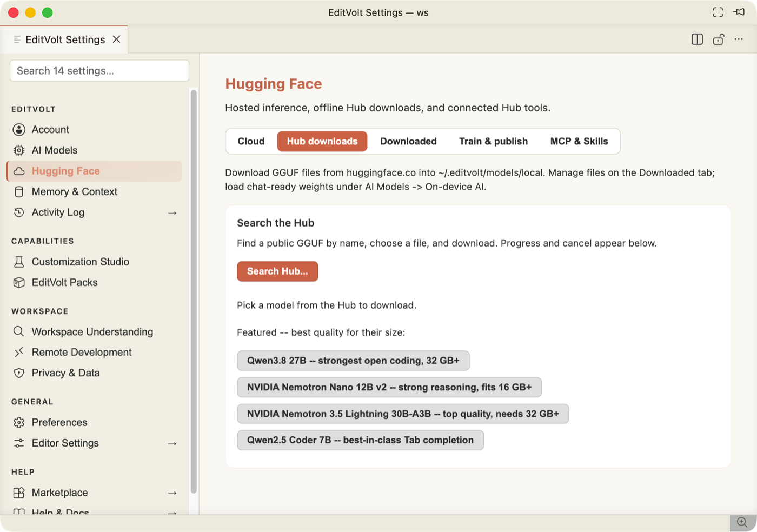The height and width of the screenshot is (532, 757).
Task: Click the AI Models chip icon
Action: [19, 150]
